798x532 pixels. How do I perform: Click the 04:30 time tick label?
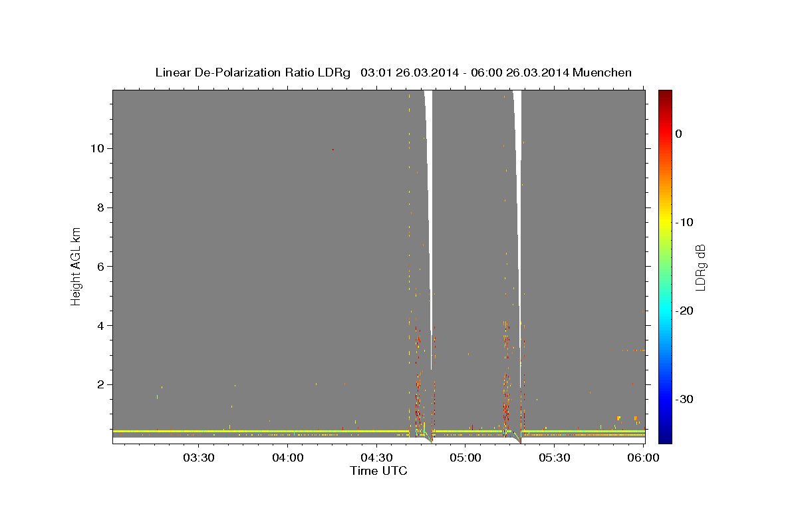[376, 458]
